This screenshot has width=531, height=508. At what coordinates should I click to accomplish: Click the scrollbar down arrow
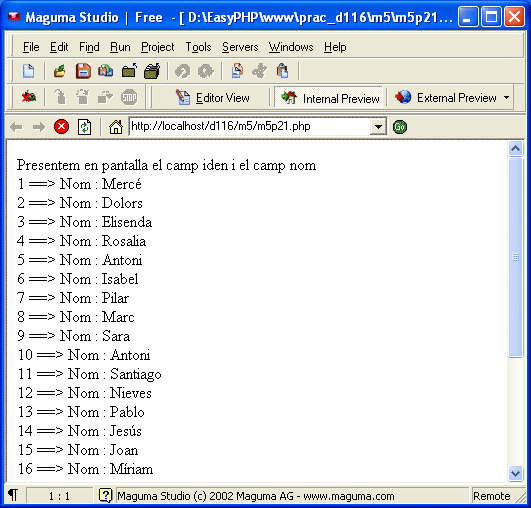tap(515, 473)
